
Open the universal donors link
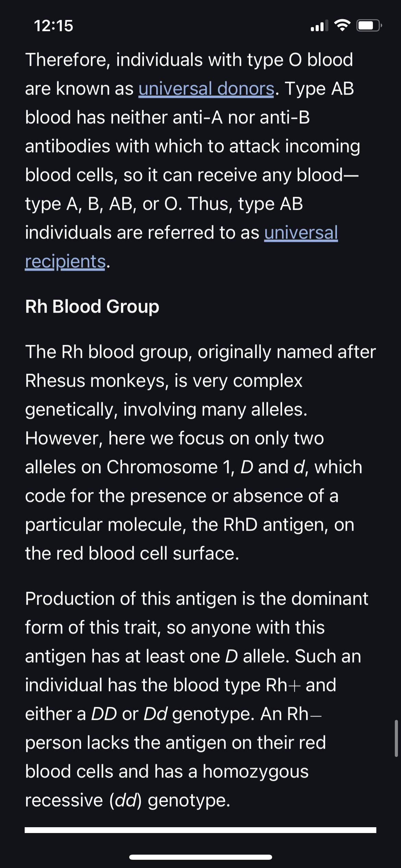[x=206, y=89]
